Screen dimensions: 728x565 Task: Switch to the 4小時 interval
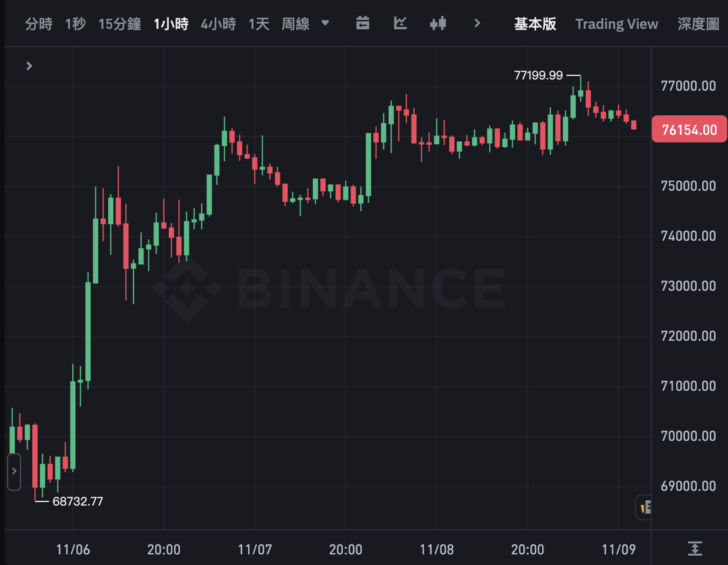[218, 24]
